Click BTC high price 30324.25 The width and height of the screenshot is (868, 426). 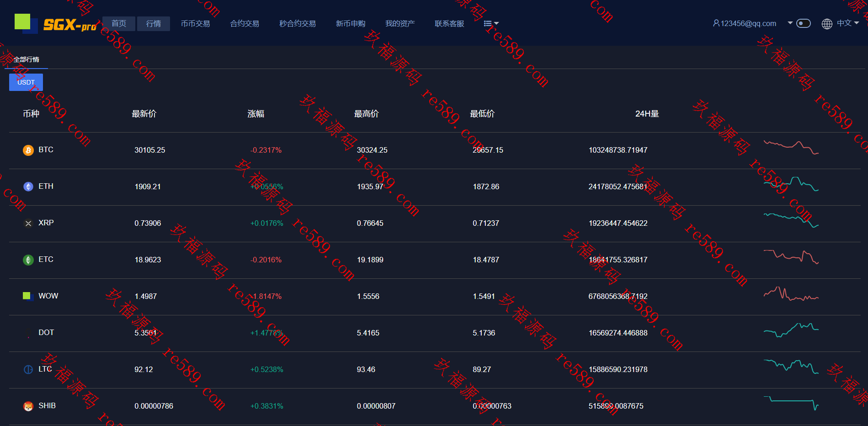click(x=372, y=150)
